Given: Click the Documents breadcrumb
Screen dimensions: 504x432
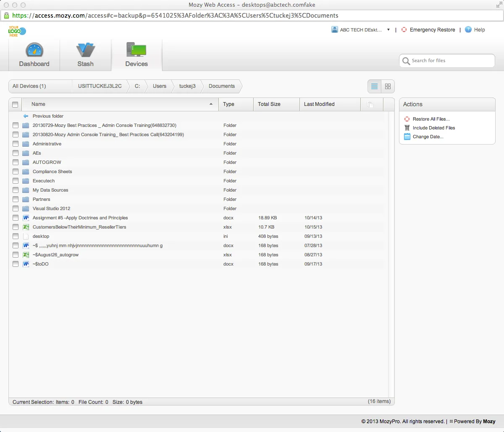Looking at the screenshot, I should (x=222, y=86).
